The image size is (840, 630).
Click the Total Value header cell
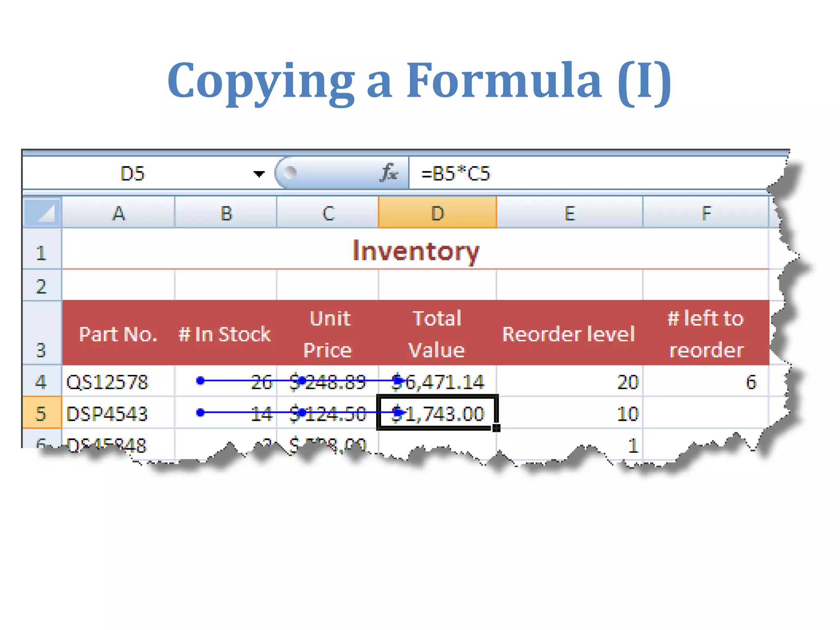[x=437, y=333]
